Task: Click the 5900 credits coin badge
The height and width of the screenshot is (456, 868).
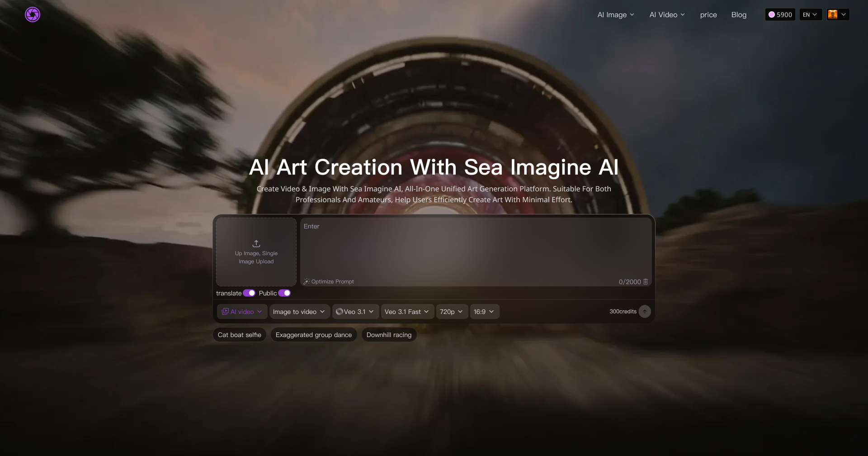Action: click(x=779, y=14)
